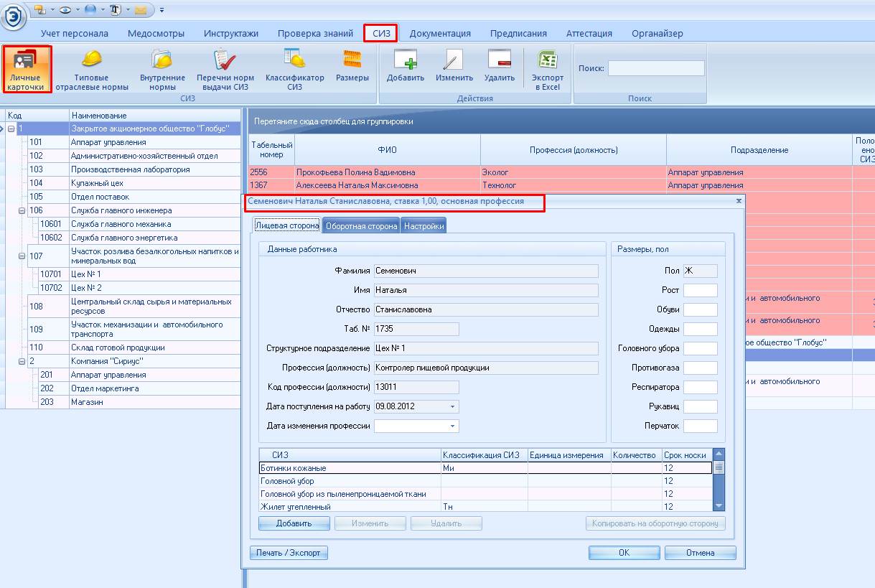The image size is (875, 588).
Task: Click Экспорт в Excel icon
Action: (547, 70)
